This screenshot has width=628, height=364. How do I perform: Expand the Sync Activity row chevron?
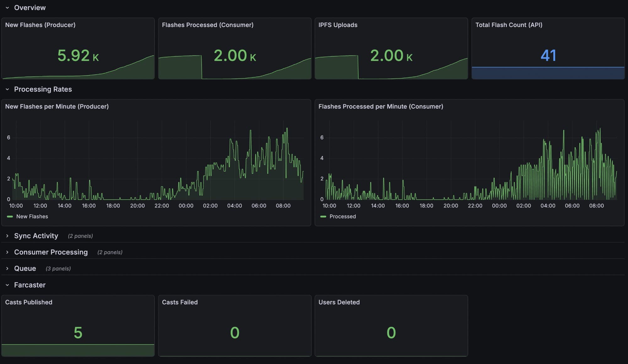[x=7, y=236]
